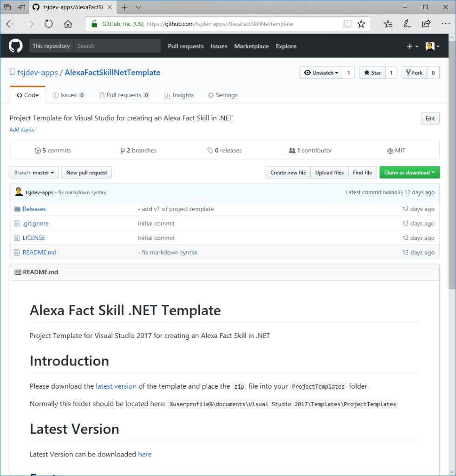Viewport: 456px width, 476px height.
Task: Go to the browser home page
Action: (x=68, y=24)
